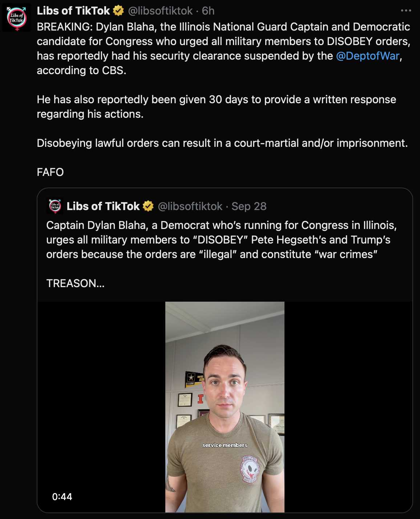Click the @libsoftiktok handle on the main tweet
This screenshot has height=519, width=420.
click(x=160, y=11)
